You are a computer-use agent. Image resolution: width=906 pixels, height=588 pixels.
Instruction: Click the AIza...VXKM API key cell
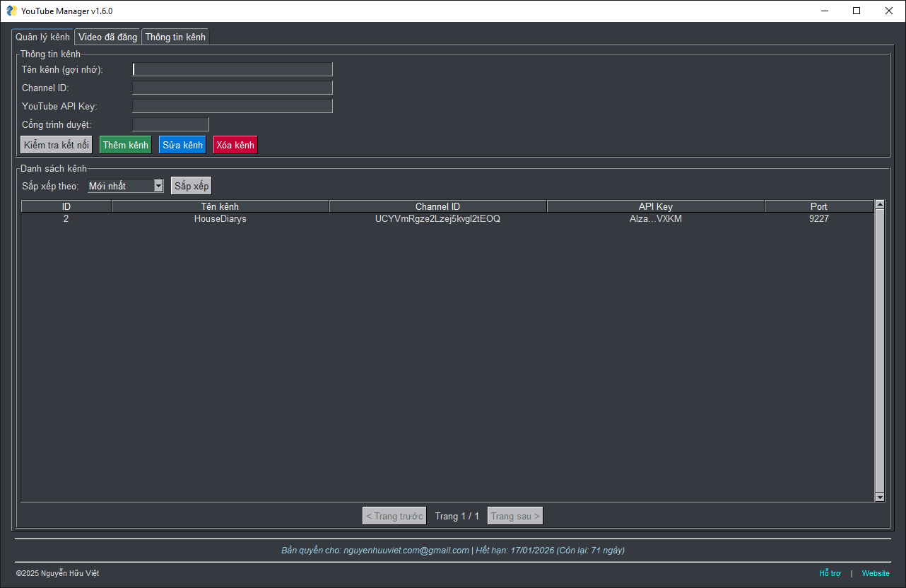(x=656, y=219)
